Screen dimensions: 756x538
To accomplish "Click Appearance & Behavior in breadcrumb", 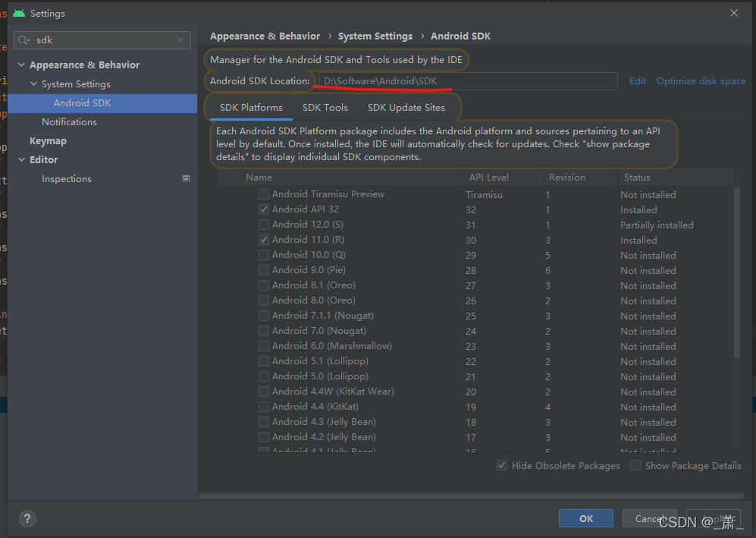I will [265, 36].
